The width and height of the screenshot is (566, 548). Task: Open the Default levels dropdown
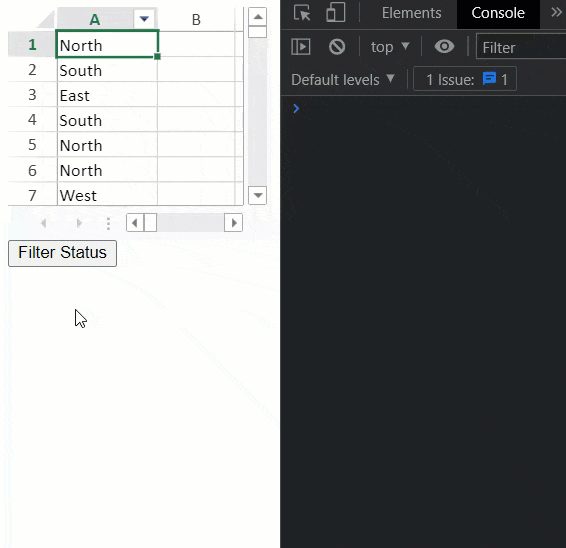click(x=343, y=79)
